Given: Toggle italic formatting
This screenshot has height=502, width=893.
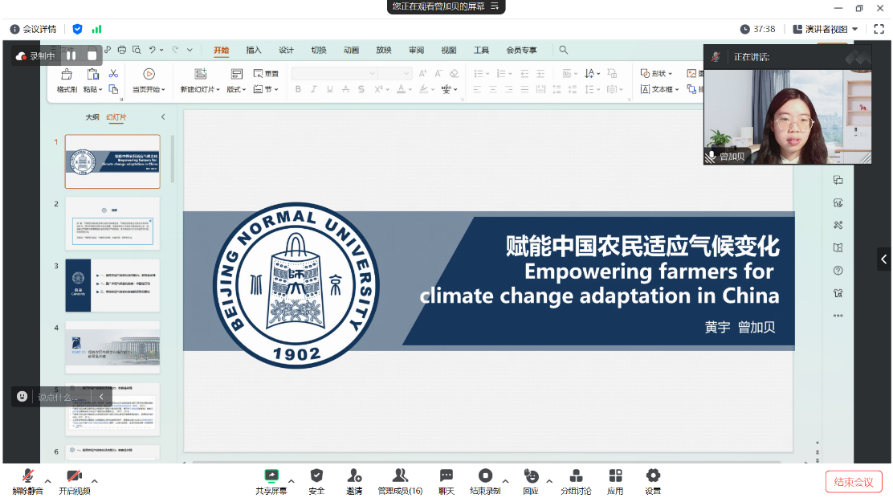Looking at the screenshot, I should click(x=313, y=89).
